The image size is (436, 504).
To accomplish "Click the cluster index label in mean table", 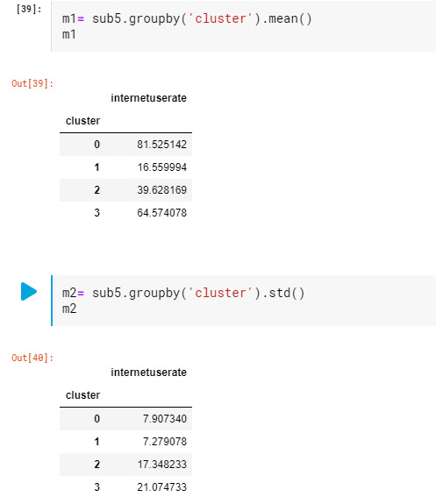I will pos(82,121).
